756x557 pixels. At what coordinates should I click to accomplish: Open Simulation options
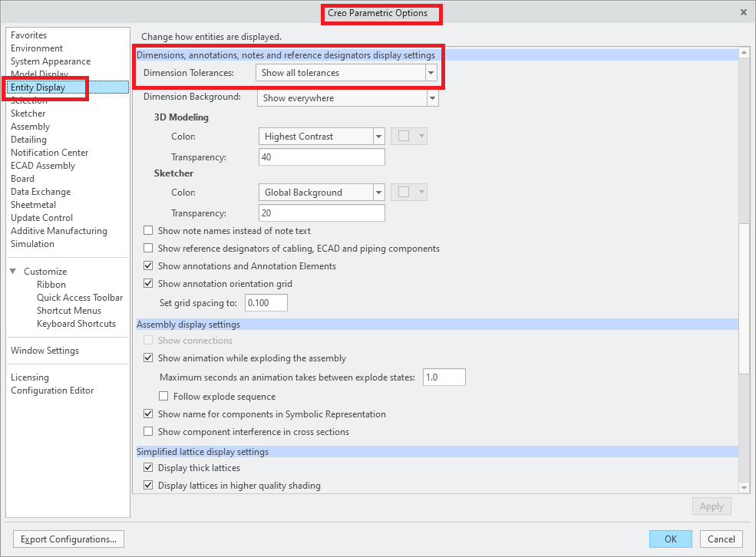32,243
